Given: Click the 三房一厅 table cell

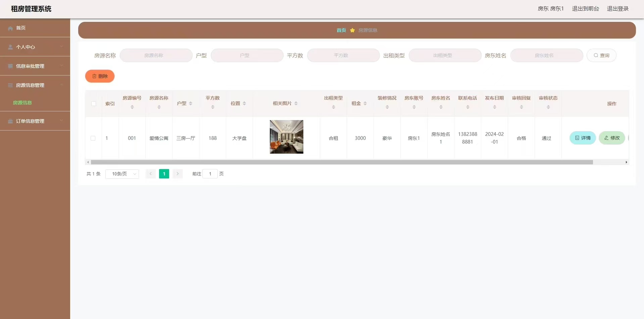Looking at the screenshot, I should pyautogui.click(x=186, y=138).
